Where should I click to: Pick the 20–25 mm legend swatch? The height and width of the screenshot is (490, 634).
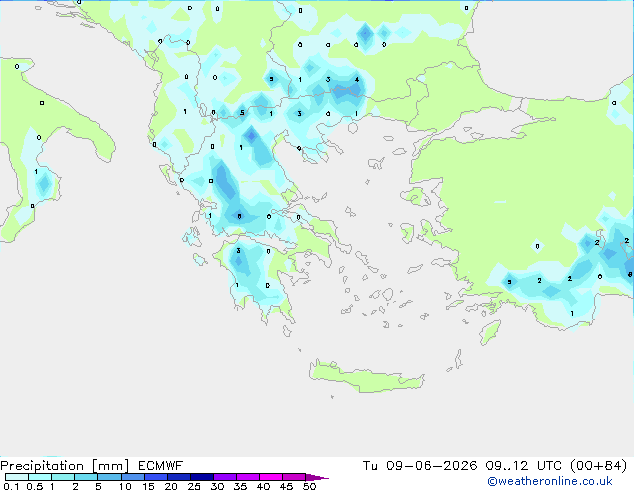tap(179, 477)
